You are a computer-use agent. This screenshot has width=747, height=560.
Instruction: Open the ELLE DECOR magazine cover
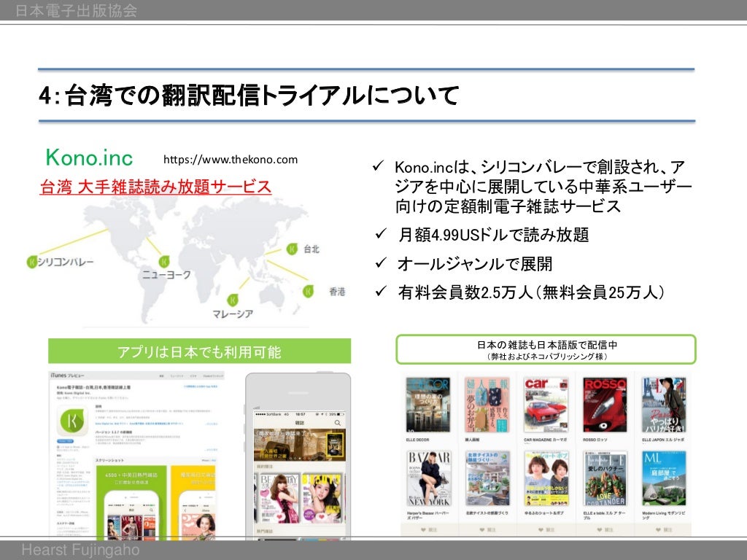coord(427,405)
